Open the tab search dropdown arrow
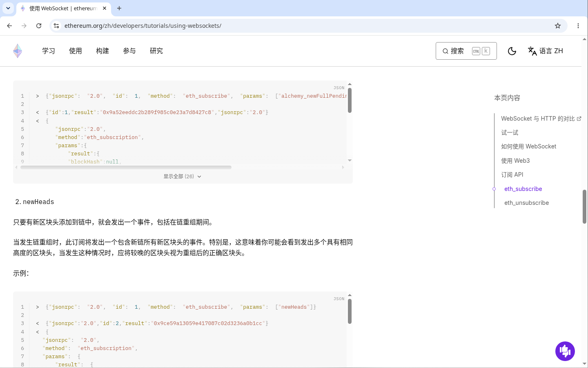This screenshot has height=368, width=588. [8, 8]
